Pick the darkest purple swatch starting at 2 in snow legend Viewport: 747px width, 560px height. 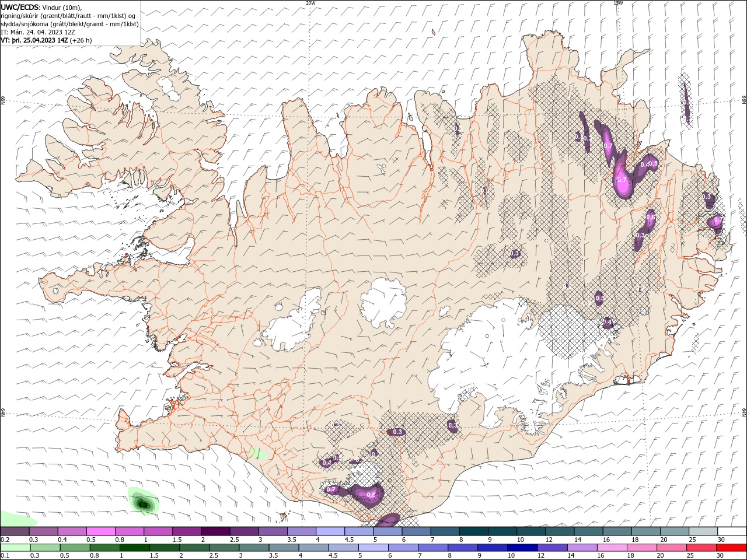[x=215, y=531]
